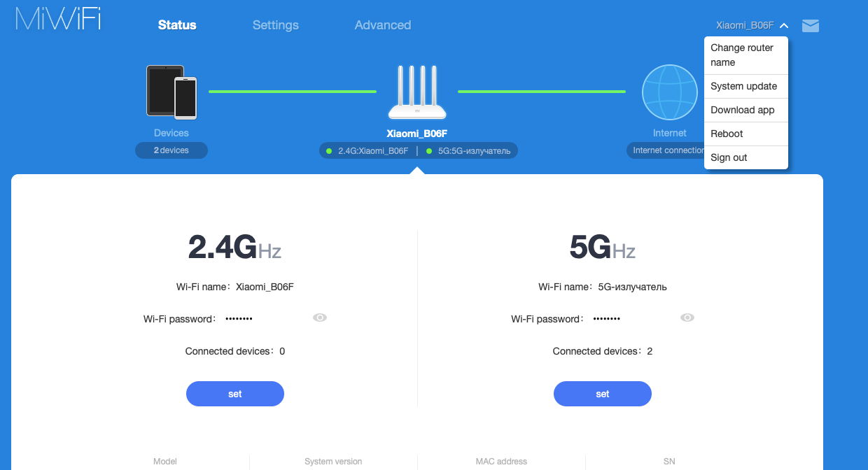
Task: Select System update from menu
Action: 746,86
